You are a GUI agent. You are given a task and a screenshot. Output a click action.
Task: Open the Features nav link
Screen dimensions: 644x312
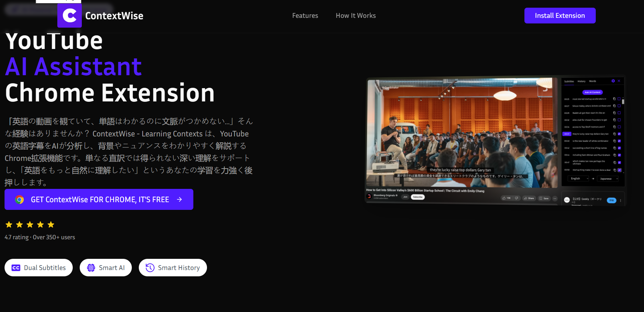(x=305, y=16)
